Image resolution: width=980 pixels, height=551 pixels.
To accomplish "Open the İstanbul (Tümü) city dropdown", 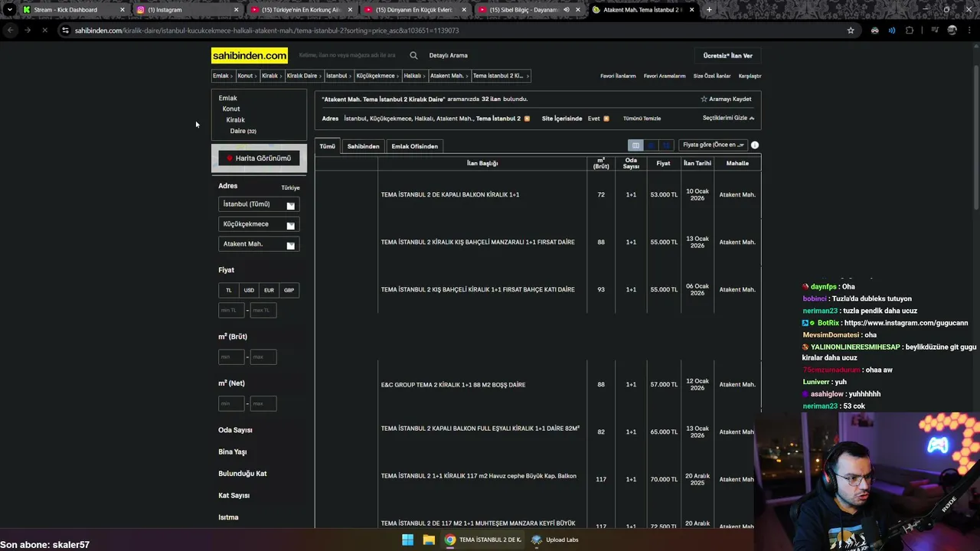I will tap(259, 204).
